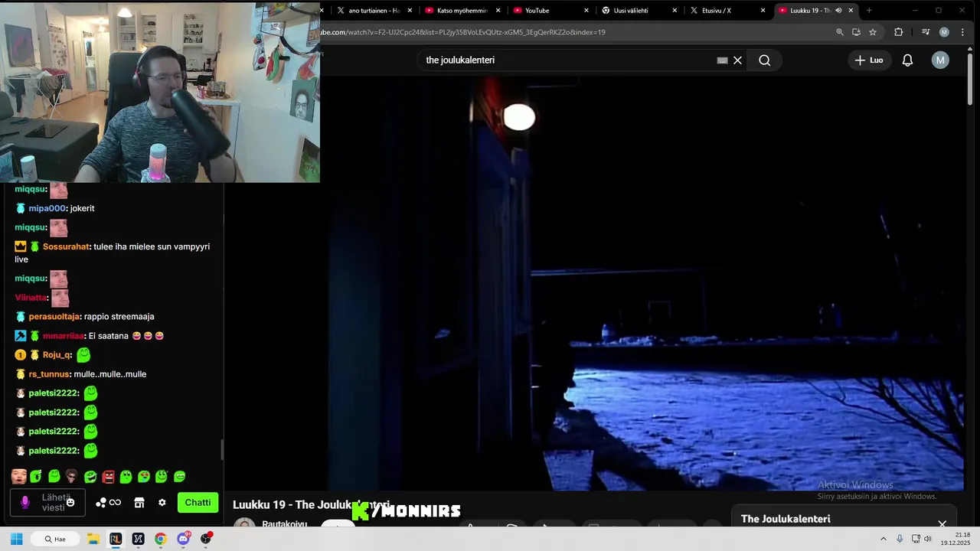Expand the system tray hidden icons chevron
The image size is (980, 551).
(x=883, y=539)
